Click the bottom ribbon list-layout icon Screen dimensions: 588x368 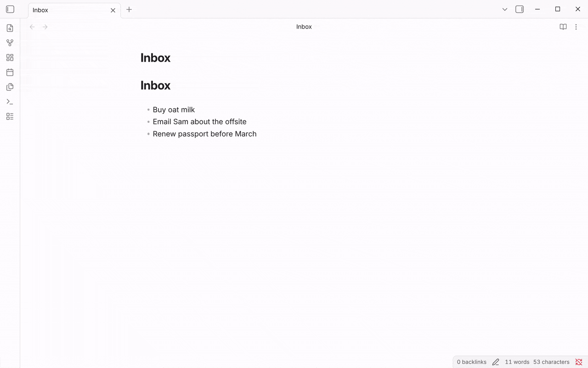(10, 116)
